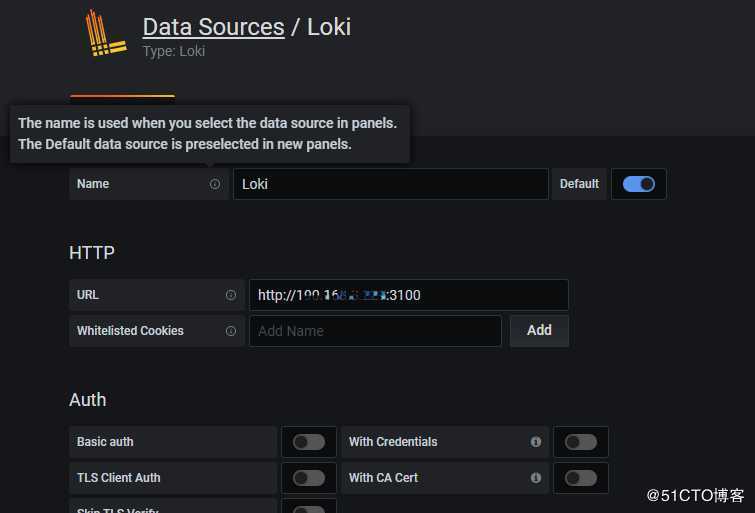Enable the TLS Client Auth toggle
The width and height of the screenshot is (755, 513).
point(309,478)
